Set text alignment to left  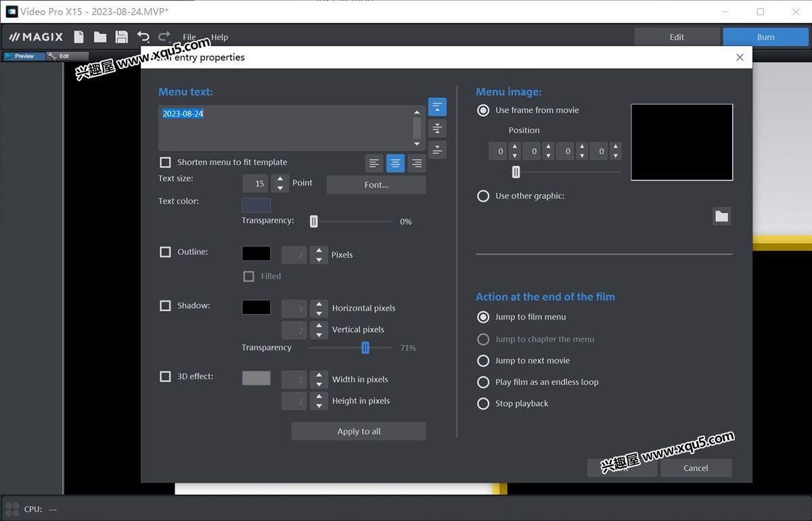click(x=374, y=163)
